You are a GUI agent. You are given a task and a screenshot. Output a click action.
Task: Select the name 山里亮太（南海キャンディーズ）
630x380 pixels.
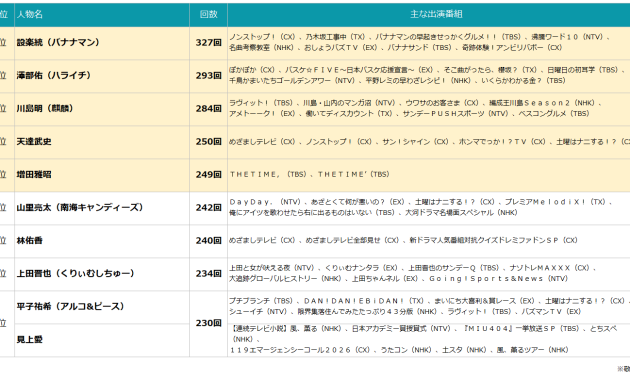point(80,208)
